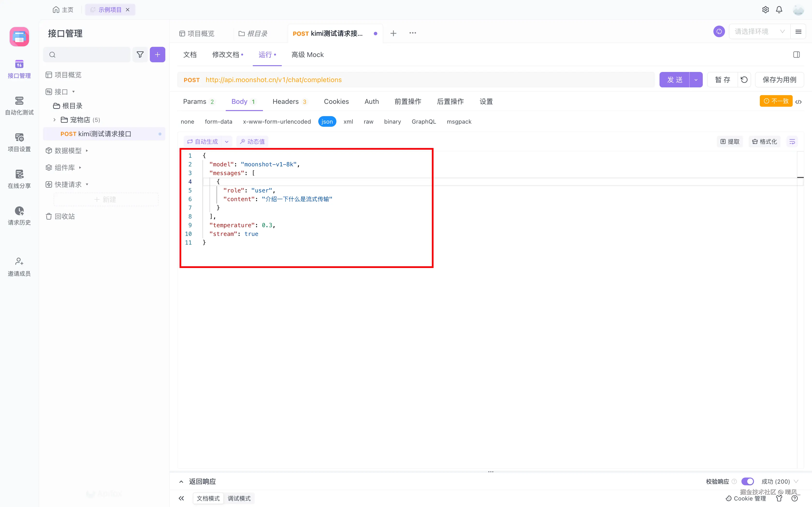Viewport: 812px width, 507px height.
Task: Click the sidebar search input field
Action: pyautogui.click(x=91, y=55)
